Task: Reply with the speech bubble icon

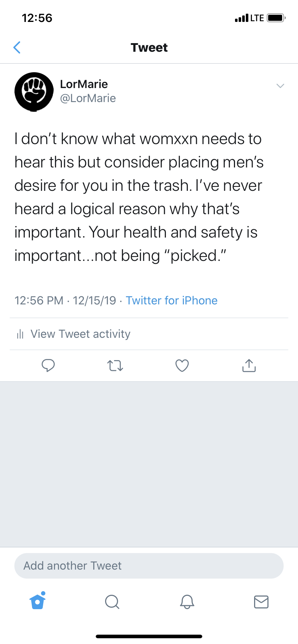Action: pyautogui.click(x=48, y=365)
